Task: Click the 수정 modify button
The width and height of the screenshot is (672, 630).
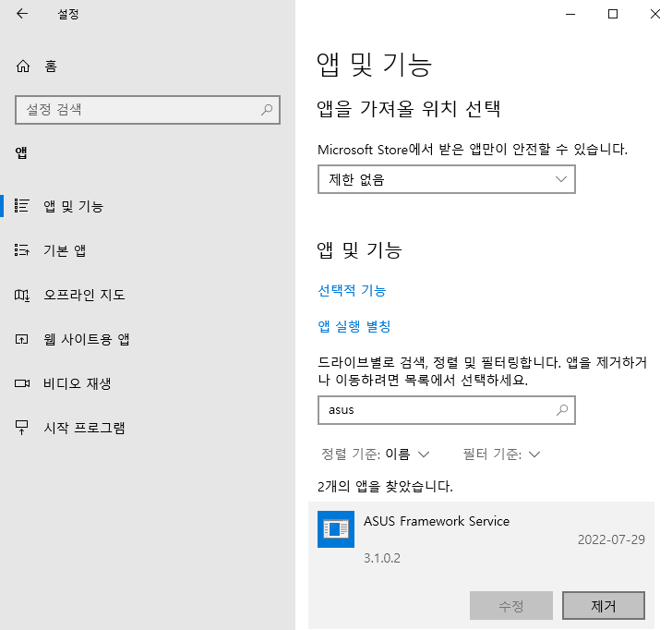Action: [x=510, y=606]
